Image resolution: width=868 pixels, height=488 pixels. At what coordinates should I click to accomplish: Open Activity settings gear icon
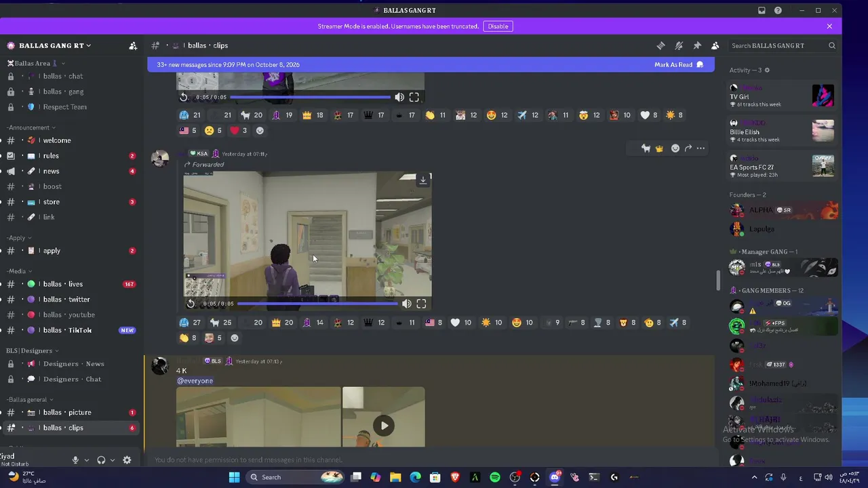[767, 70]
